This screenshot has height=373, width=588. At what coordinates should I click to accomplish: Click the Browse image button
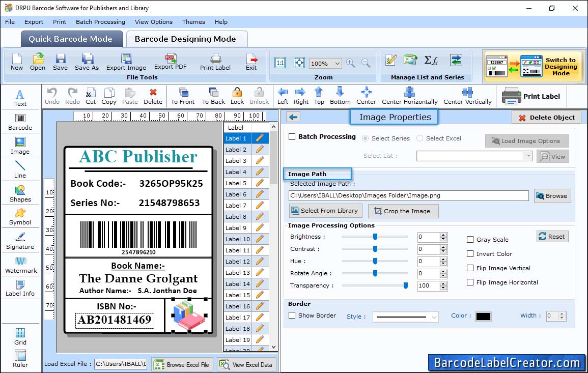(x=552, y=196)
